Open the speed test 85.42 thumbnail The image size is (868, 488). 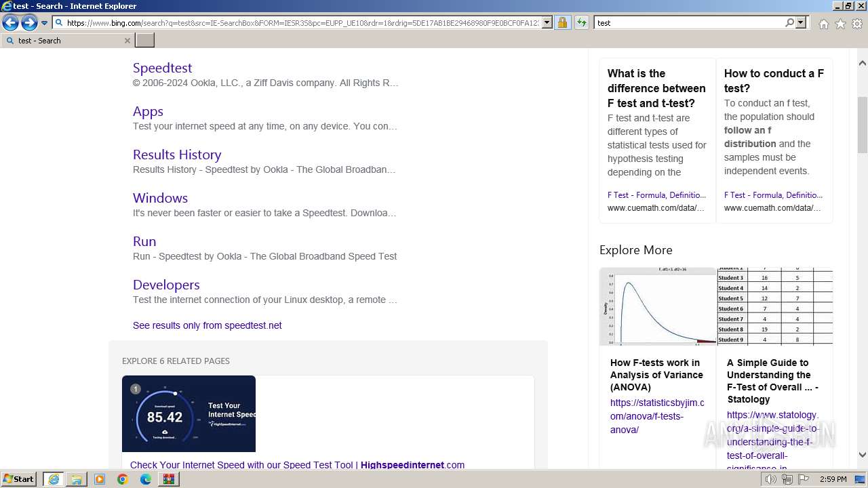pyautogui.click(x=189, y=413)
